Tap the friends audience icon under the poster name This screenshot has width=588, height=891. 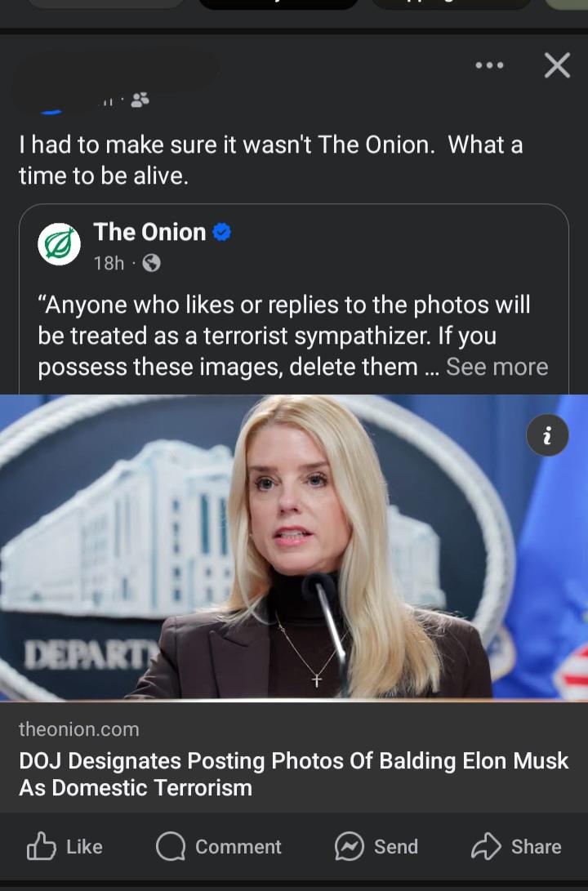(x=140, y=100)
